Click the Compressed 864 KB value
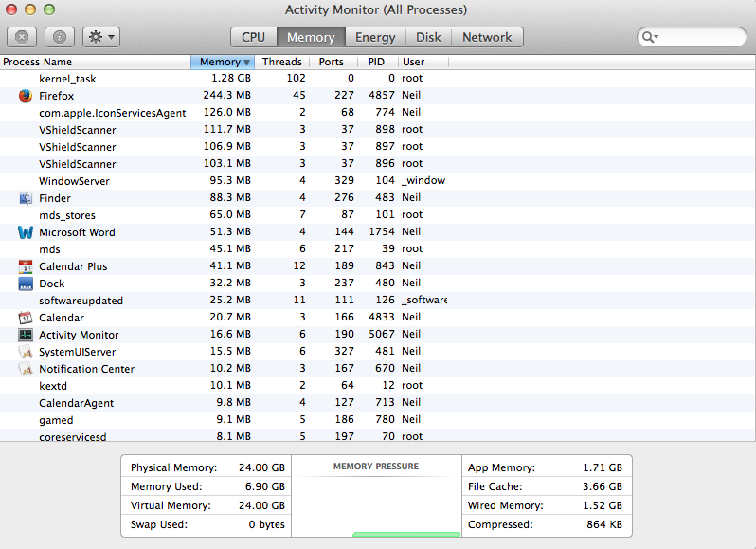This screenshot has width=756, height=549. tap(604, 524)
